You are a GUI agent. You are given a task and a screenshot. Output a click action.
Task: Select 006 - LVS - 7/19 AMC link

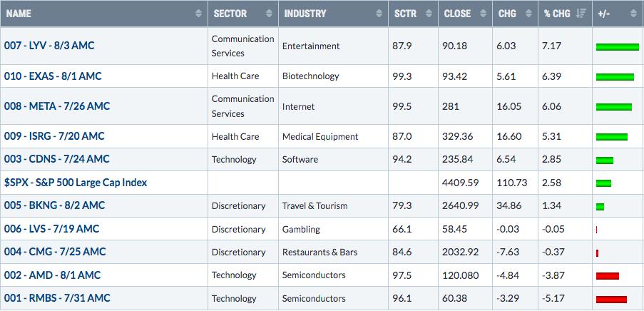(x=52, y=228)
